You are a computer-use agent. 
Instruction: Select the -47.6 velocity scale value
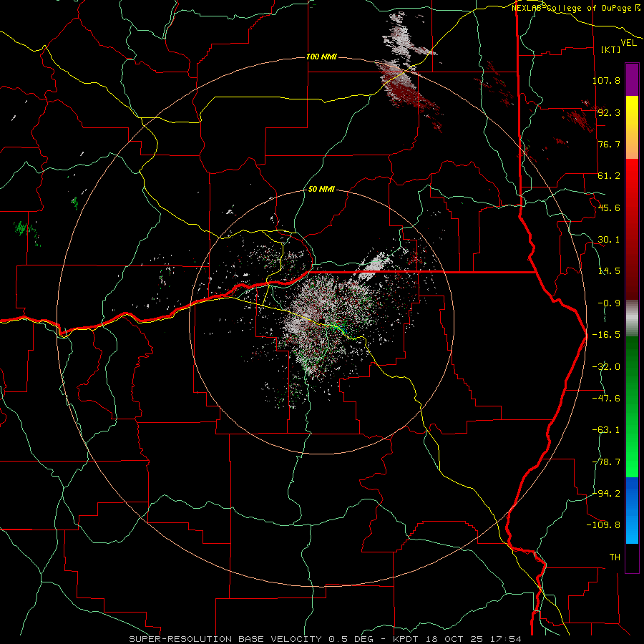[606, 399]
